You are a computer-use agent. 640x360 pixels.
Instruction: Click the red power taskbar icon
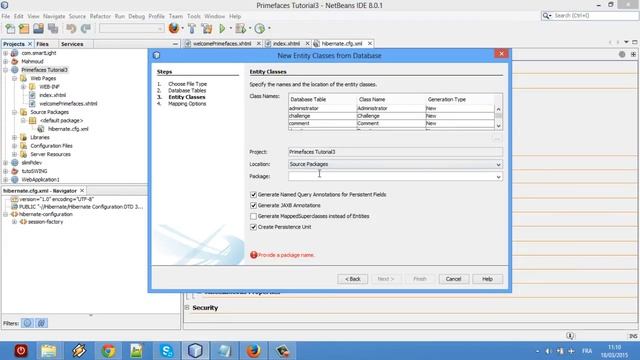tap(21, 351)
